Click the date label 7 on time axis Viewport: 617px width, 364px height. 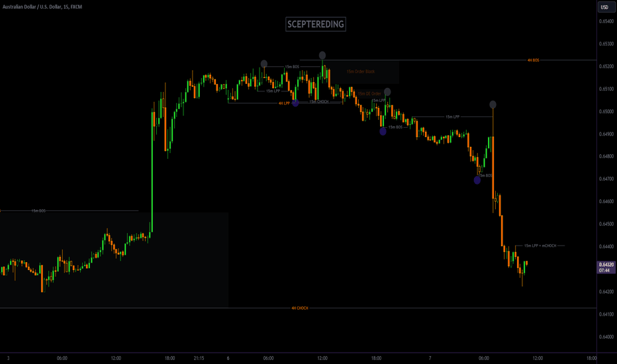(430, 358)
